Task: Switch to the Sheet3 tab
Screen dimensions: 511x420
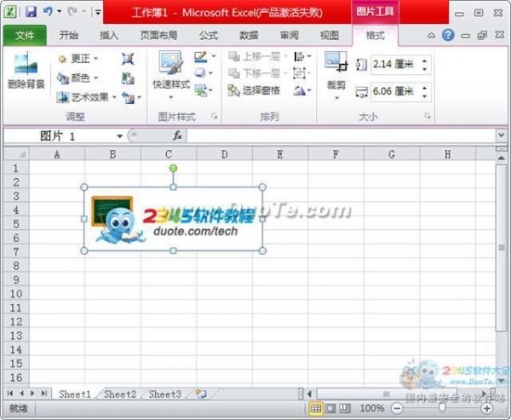Action: (x=165, y=394)
